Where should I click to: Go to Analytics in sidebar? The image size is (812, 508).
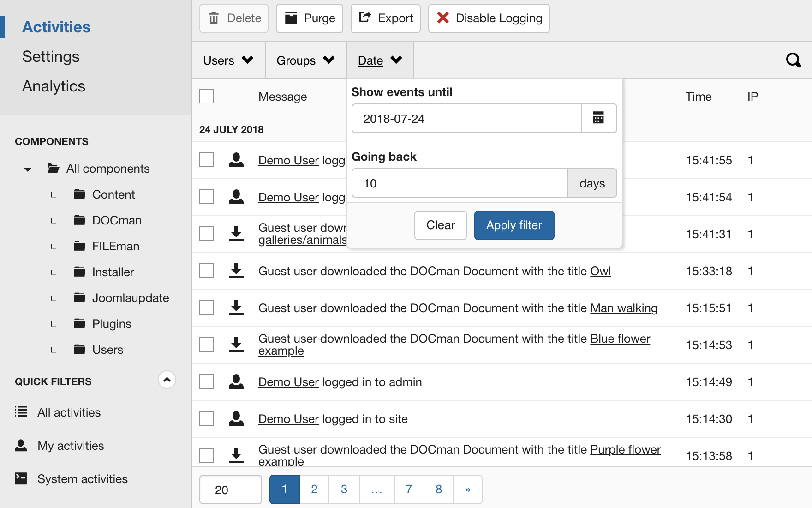pyautogui.click(x=54, y=86)
